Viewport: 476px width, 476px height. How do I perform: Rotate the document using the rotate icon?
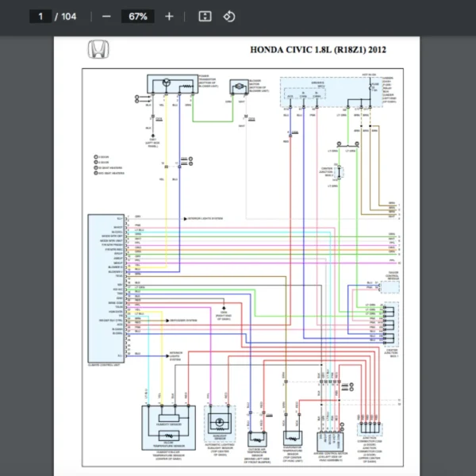point(228,17)
